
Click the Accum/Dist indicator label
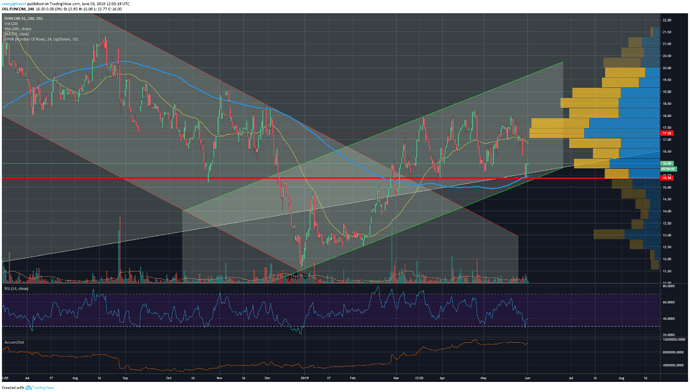coord(12,342)
